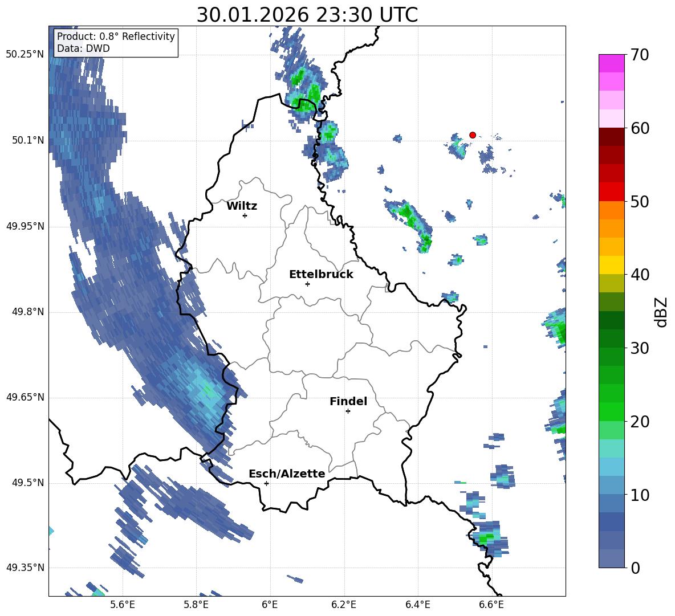Click the 6.2°E longitude label
675x616 pixels.
click(x=344, y=605)
